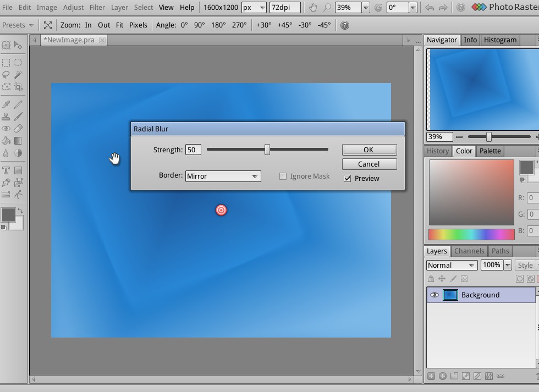Add a new layer group folder
Screen dimensions: 539x392
[454, 376]
